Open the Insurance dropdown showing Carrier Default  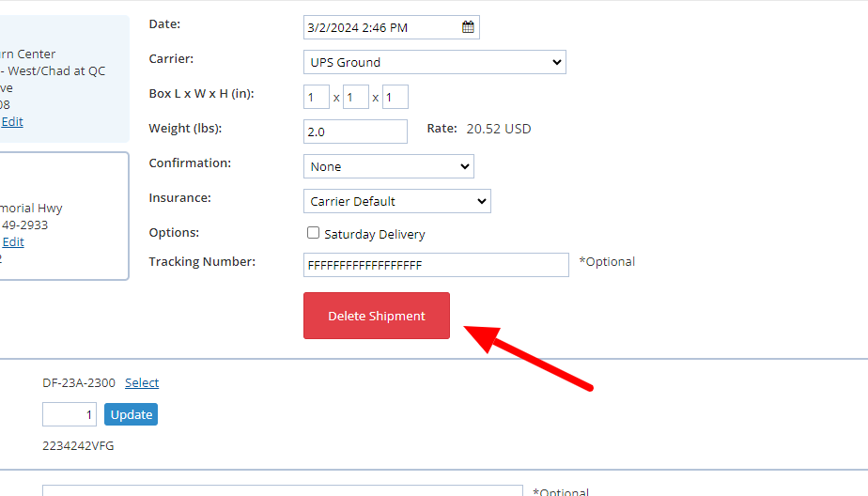point(397,201)
